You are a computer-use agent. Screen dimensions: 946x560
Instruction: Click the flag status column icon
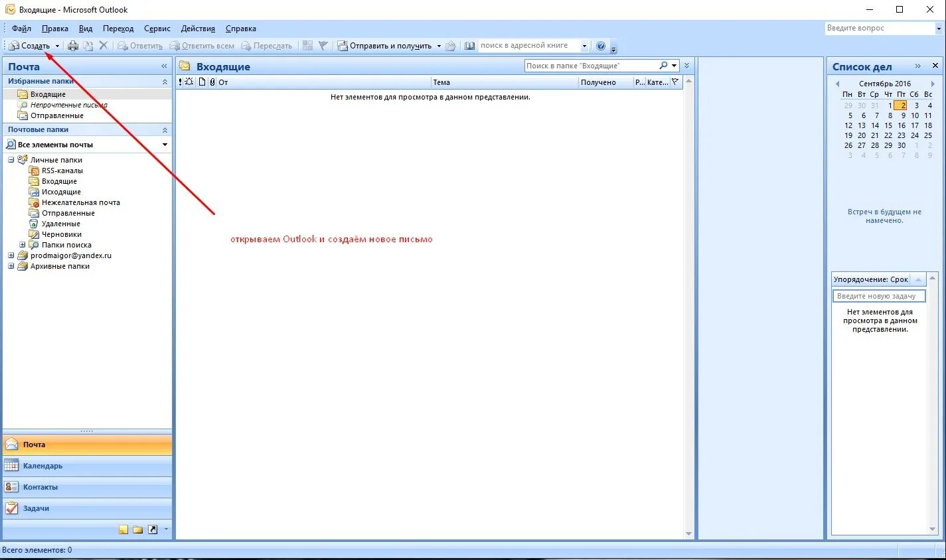675,82
